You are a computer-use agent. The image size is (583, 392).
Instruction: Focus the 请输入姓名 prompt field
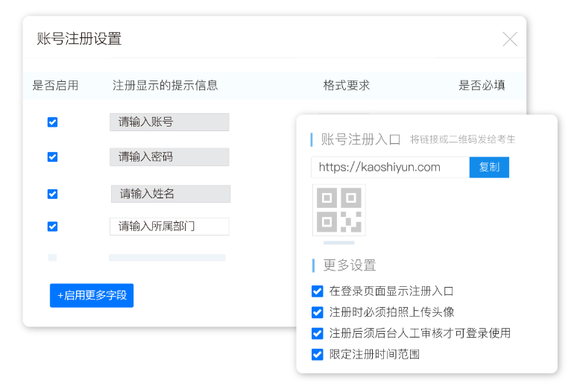(171, 194)
